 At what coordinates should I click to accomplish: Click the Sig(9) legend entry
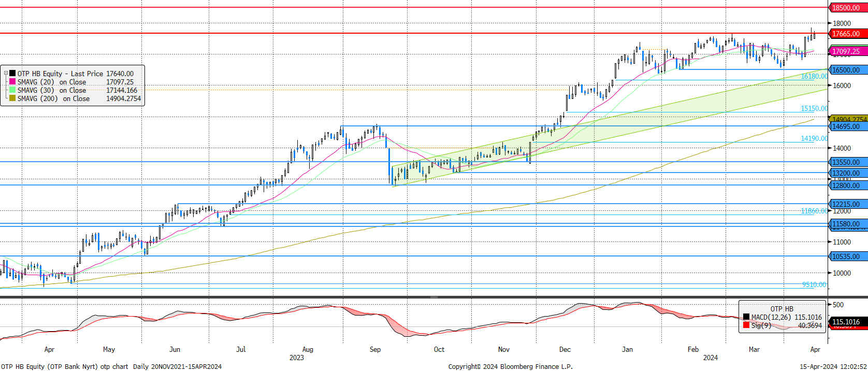click(x=783, y=325)
